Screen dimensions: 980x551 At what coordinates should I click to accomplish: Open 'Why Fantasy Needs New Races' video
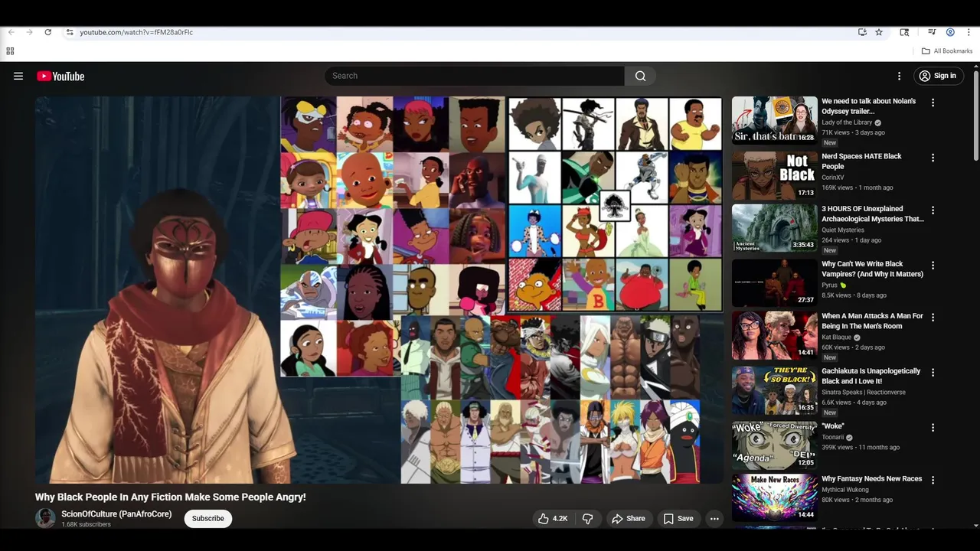click(871, 479)
